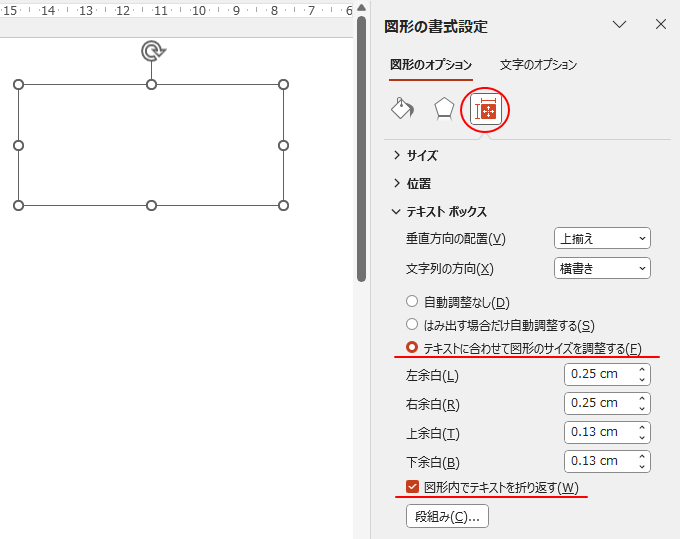This screenshot has width=680, height=539.
Task: Increase 右余白 with the up spinner
Action: click(642, 399)
